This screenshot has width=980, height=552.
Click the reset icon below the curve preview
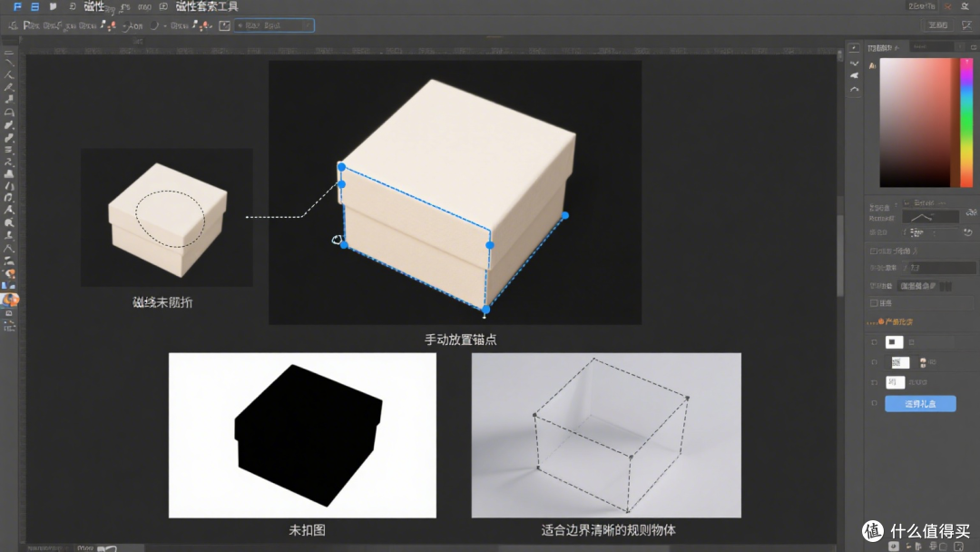tap(967, 232)
